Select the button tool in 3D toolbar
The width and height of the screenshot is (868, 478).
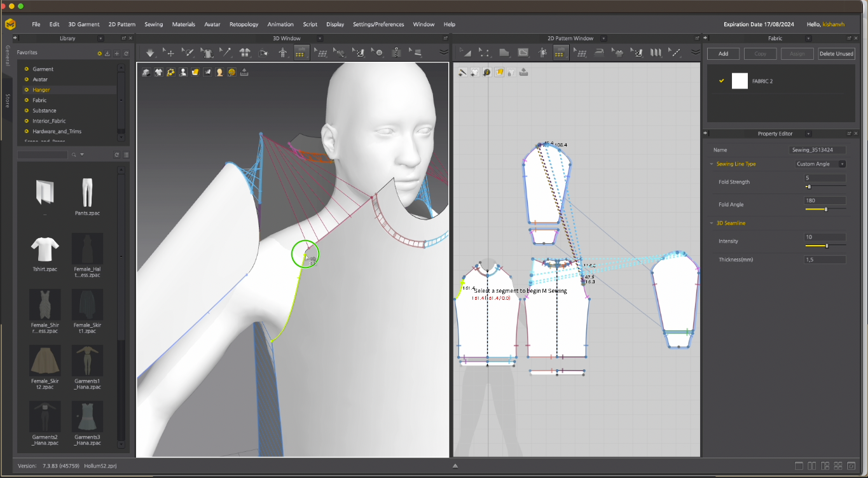tap(378, 53)
